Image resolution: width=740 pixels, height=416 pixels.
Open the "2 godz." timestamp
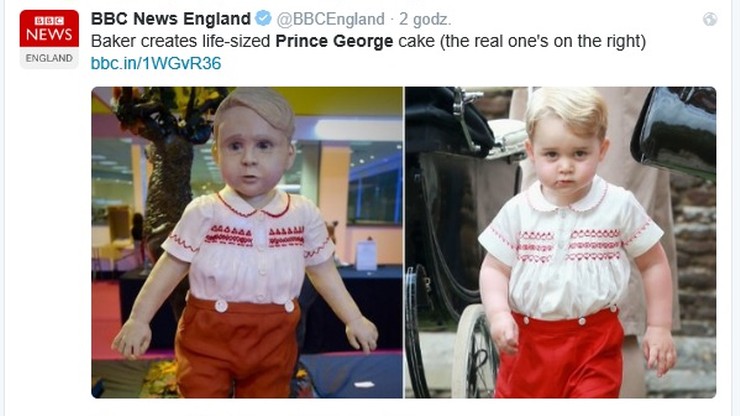click(x=425, y=19)
